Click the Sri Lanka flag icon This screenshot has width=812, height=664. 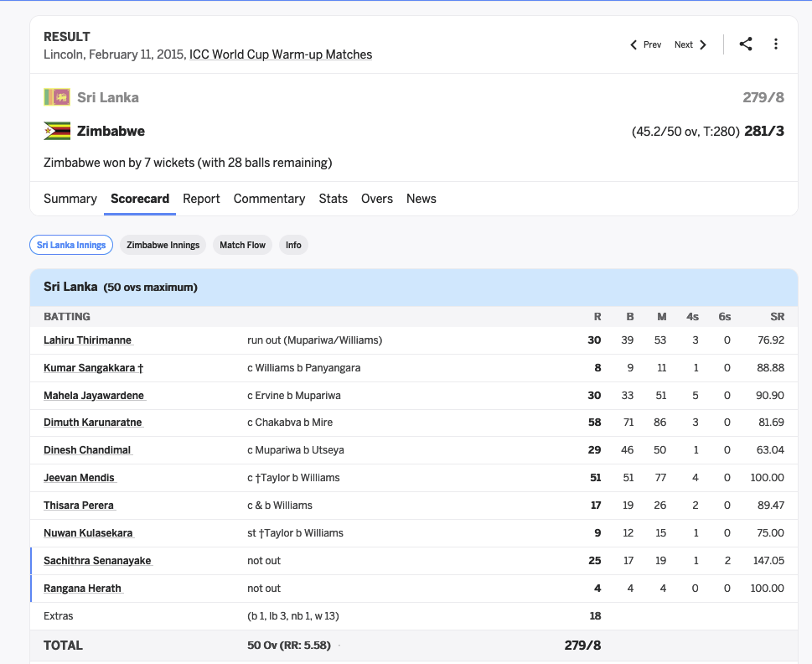[57, 97]
